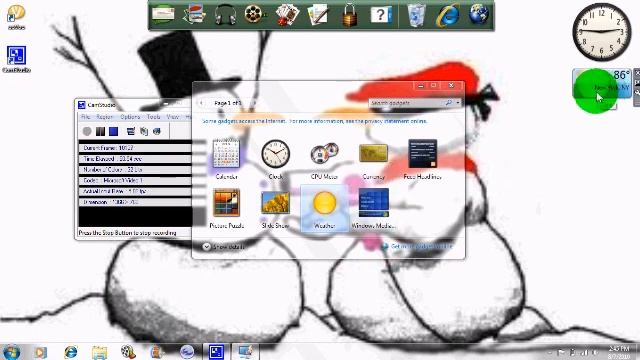Click CamStudio's round Record button
640x360 pixels.
tap(87, 131)
